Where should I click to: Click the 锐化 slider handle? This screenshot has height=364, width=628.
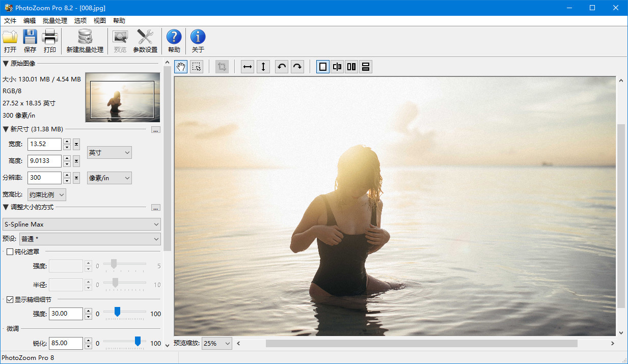(x=138, y=342)
